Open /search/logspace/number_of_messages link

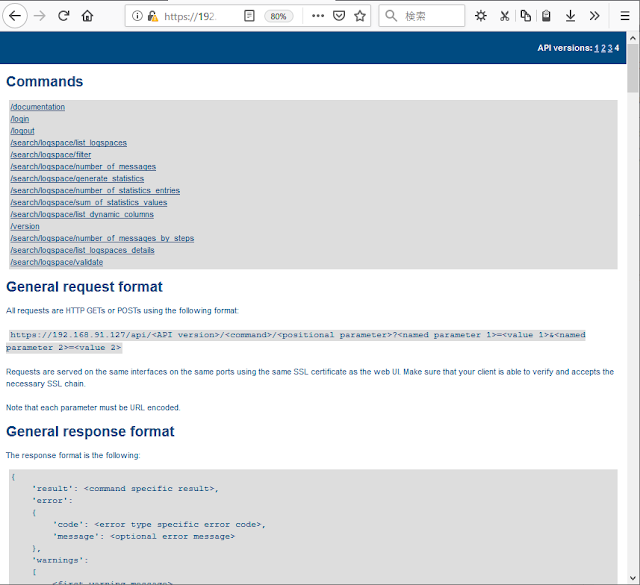point(83,167)
